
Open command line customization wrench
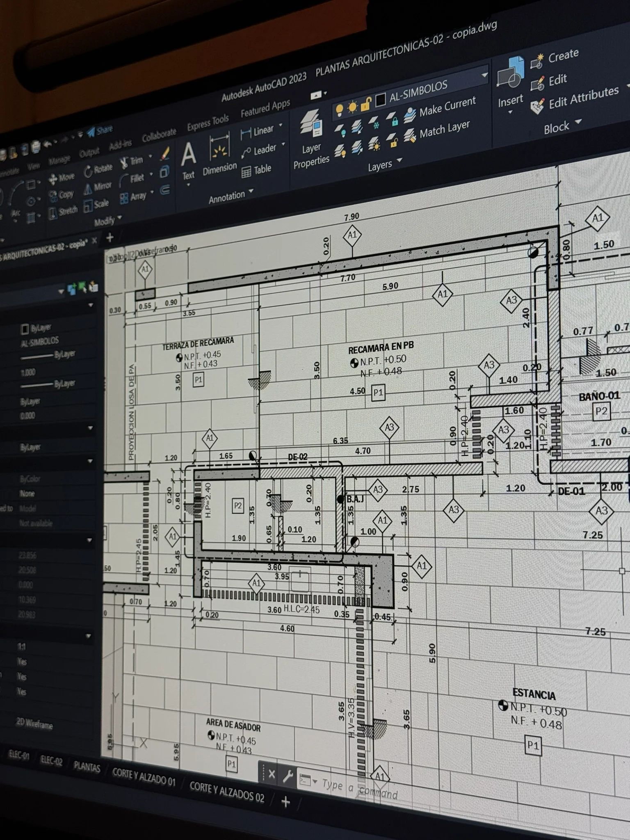[x=288, y=776]
